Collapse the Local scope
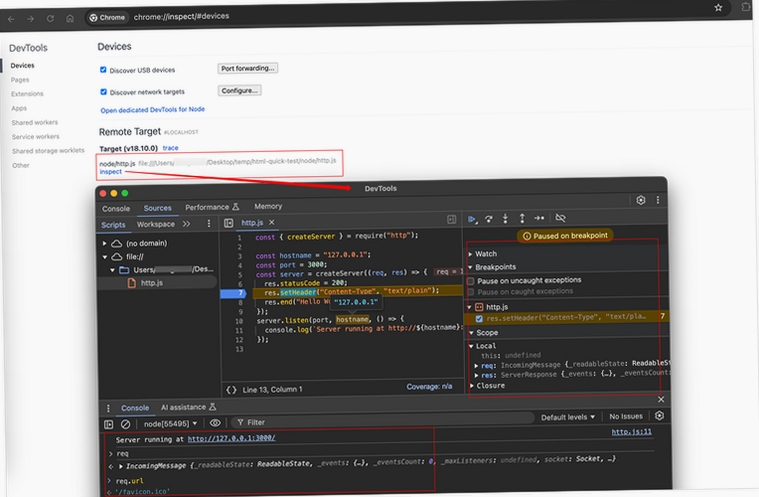 [x=471, y=346]
